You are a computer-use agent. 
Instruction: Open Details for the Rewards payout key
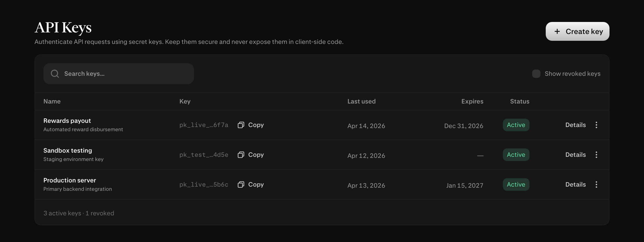(x=576, y=125)
